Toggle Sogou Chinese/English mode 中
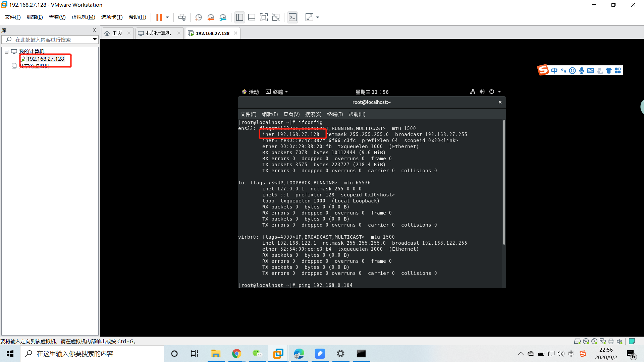This screenshot has height=362, width=644. tap(554, 70)
